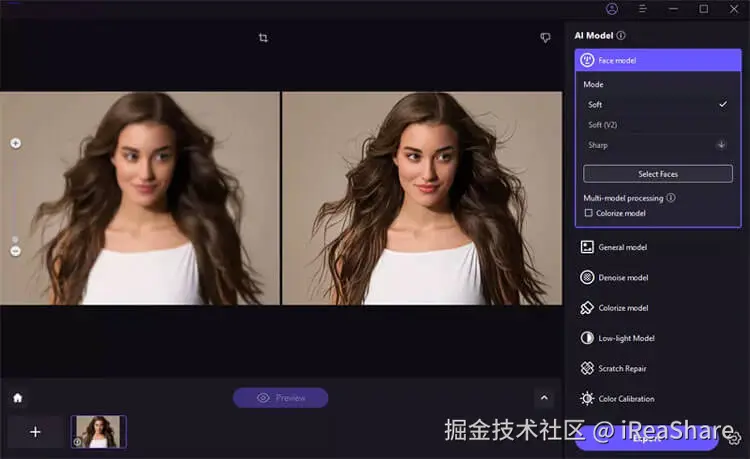Click the General model icon
The width and height of the screenshot is (750, 459).
tap(587, 247)
